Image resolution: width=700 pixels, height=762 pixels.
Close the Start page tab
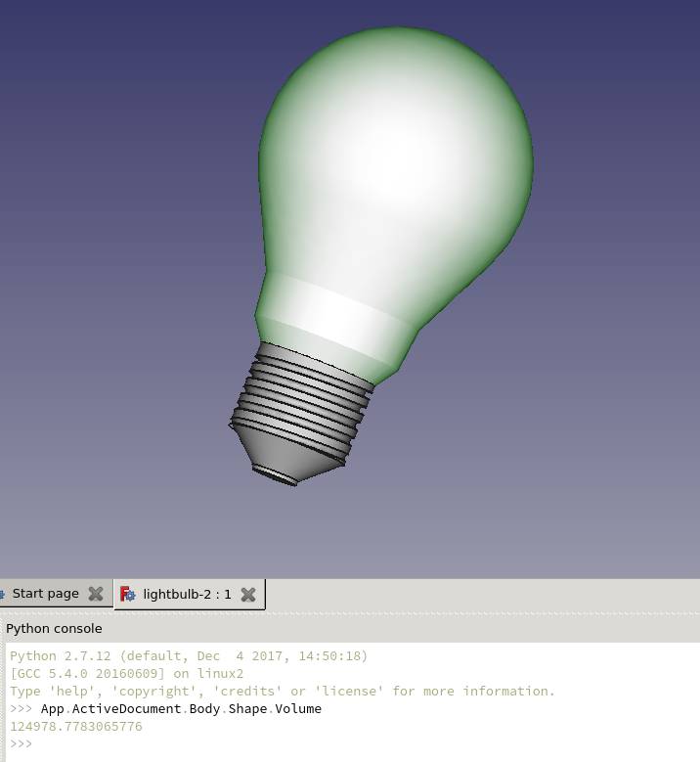[95, 594]
